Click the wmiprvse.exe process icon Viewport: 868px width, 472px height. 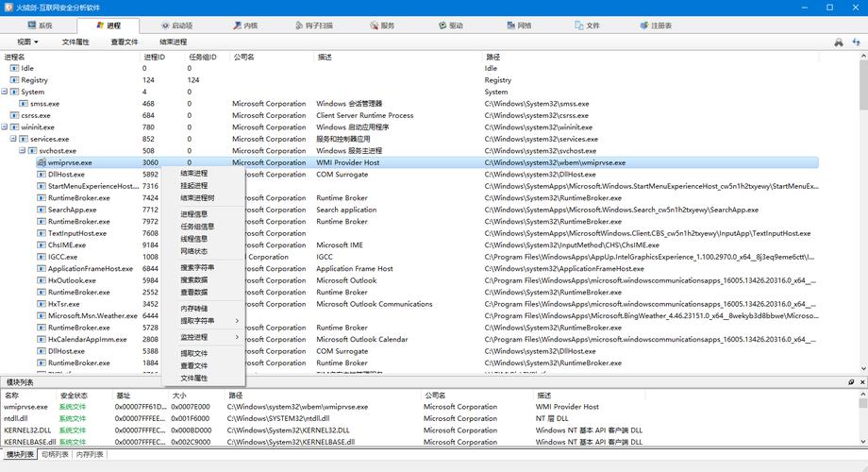[x=41, y=162]
